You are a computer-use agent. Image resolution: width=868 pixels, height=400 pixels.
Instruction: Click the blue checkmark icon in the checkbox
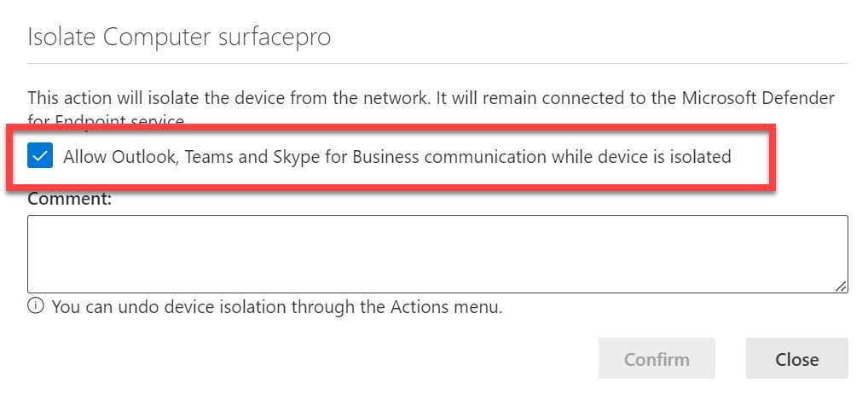click(40, 157)
